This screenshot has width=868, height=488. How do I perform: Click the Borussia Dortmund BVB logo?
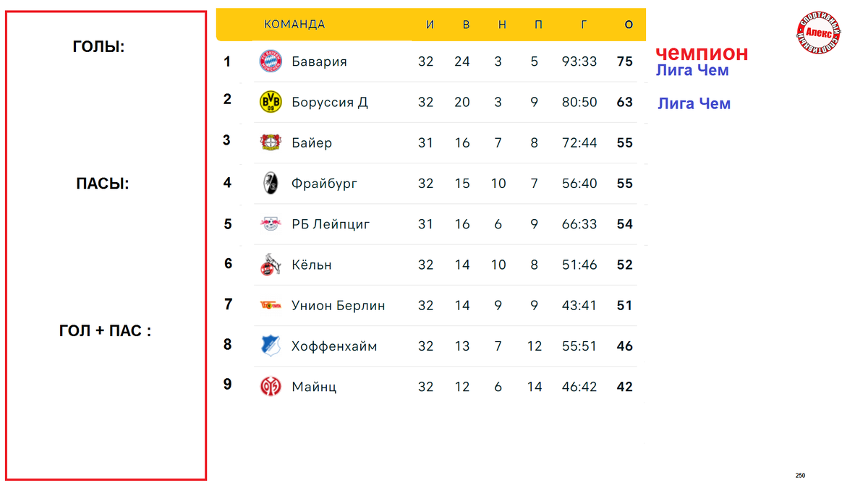pos(271,102)
